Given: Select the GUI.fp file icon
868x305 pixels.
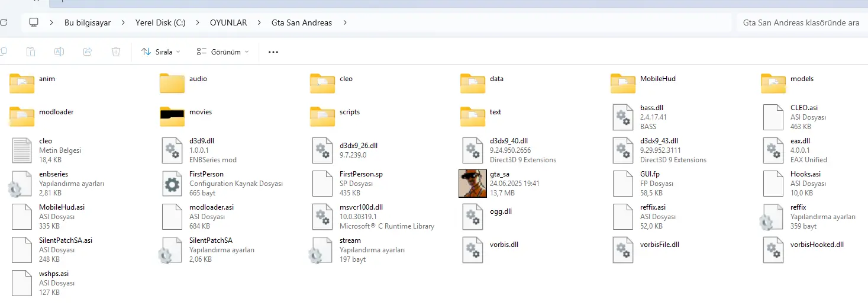Looking at the screenshot, I should click(623, 184).
